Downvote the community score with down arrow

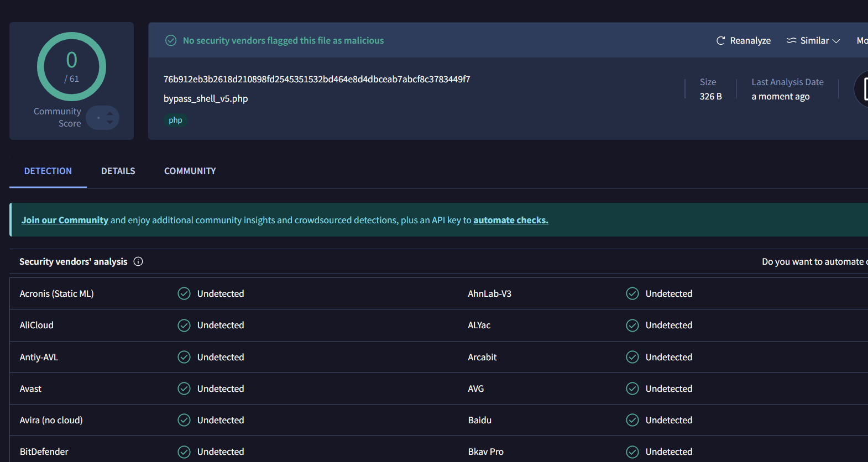(110, 122)
